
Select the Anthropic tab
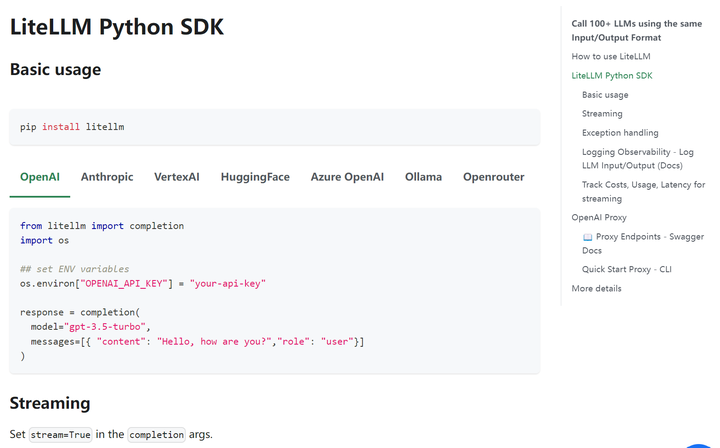[107, 177]
